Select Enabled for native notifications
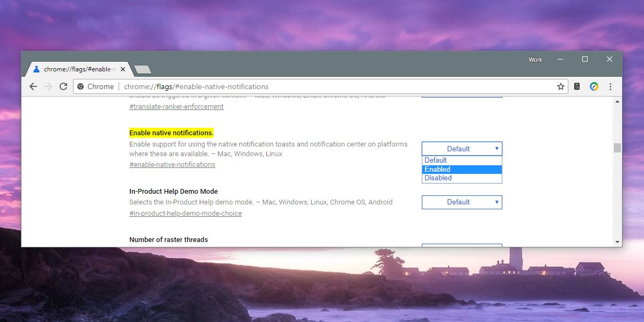 (x=462, y=169)
